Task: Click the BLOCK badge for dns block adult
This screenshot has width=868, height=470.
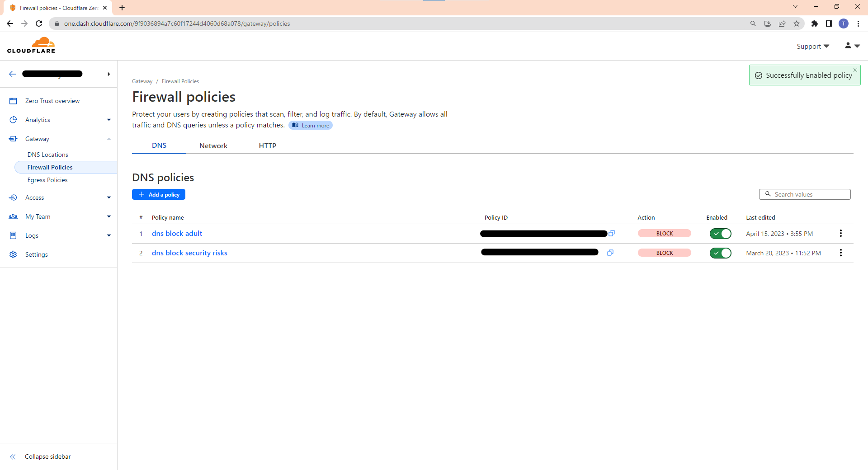Action: 665,233
